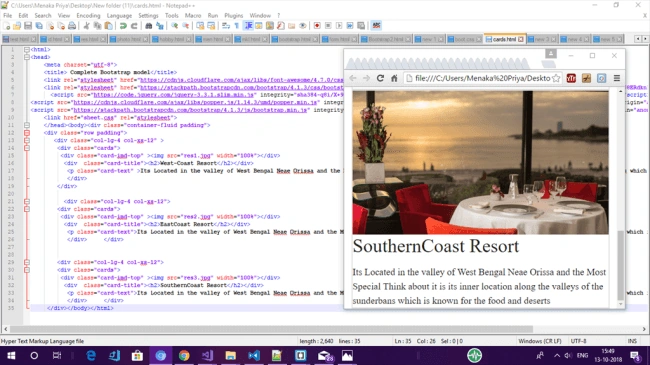Toggle synchronized vertical scrolling icon
650x365 pixels.
click(x=200, y=26)
